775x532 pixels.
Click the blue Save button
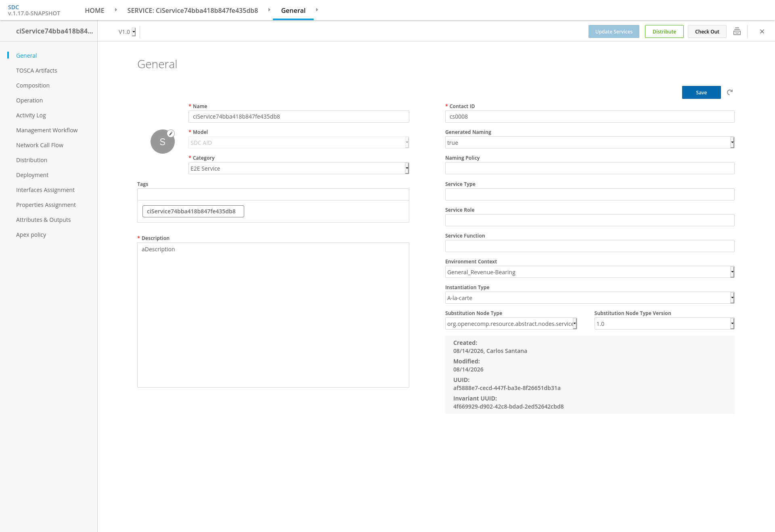coord(702,92)
